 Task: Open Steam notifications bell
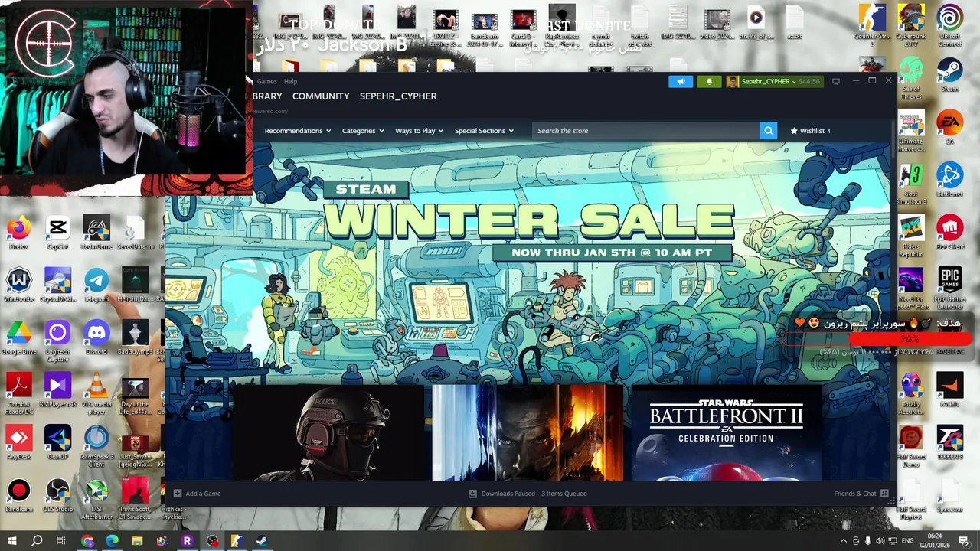point(709,81)
